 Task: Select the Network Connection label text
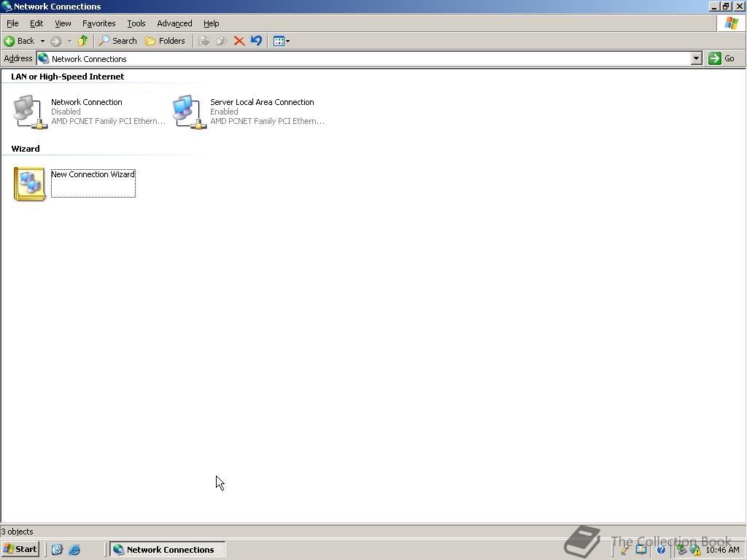pyautogui.click(x=87, y=102)
